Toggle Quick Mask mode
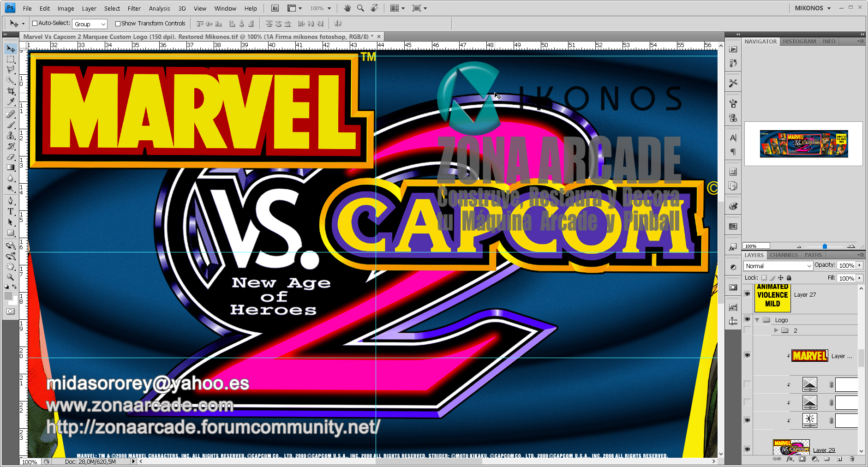Viewport: 868px width, 467px height. [x=11, y=311]
